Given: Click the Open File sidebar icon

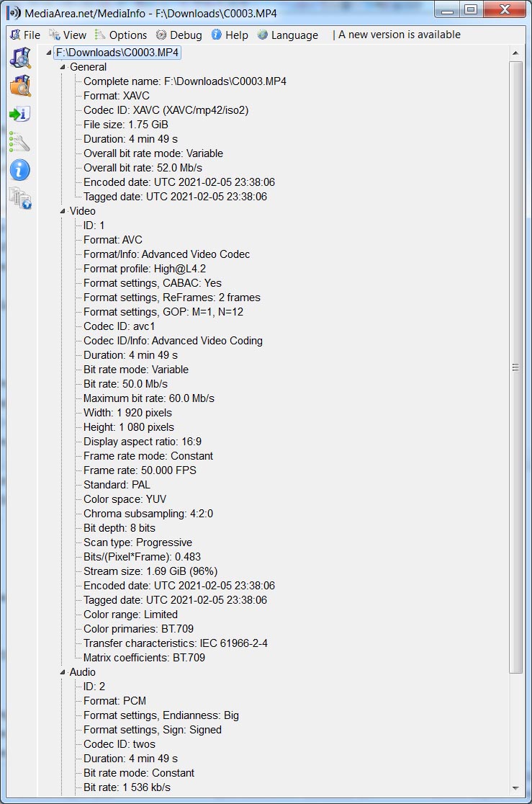Looking at the screenshot, I should (20, 58).
